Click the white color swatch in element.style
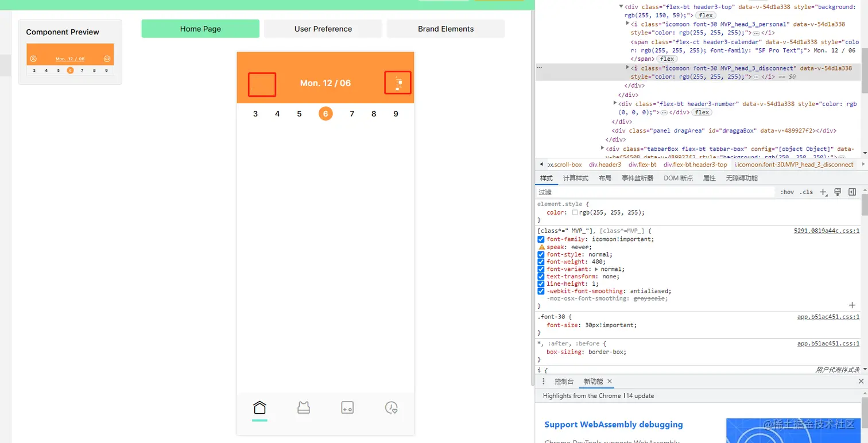The height and width of the screenshot is (443, 868). (x=575, y=212)
